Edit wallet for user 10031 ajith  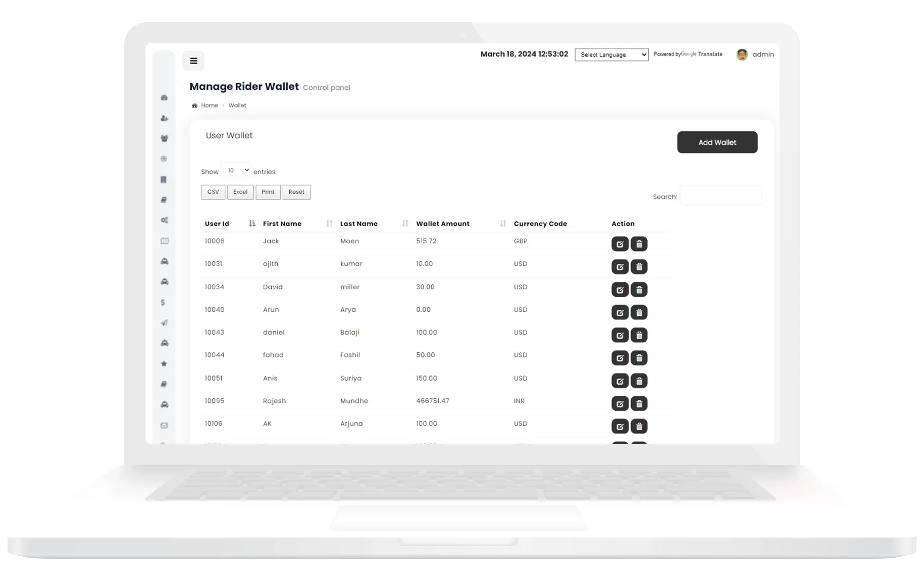tap(620, 267)
